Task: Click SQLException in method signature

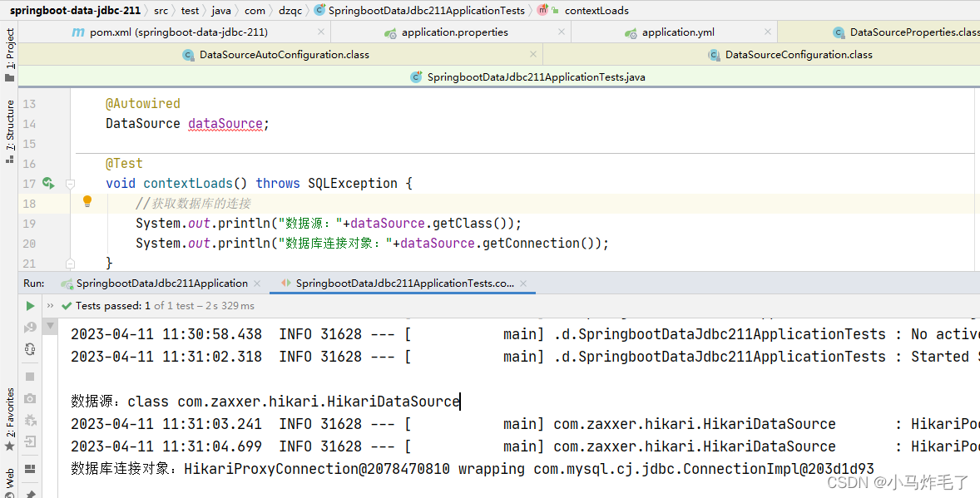Action: coord(353,184)
